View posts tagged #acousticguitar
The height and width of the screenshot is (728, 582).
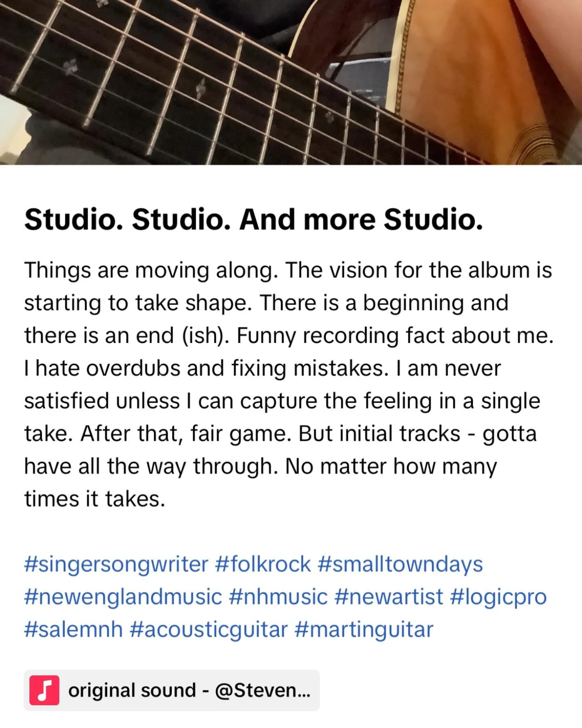click(x=209, y=630)
